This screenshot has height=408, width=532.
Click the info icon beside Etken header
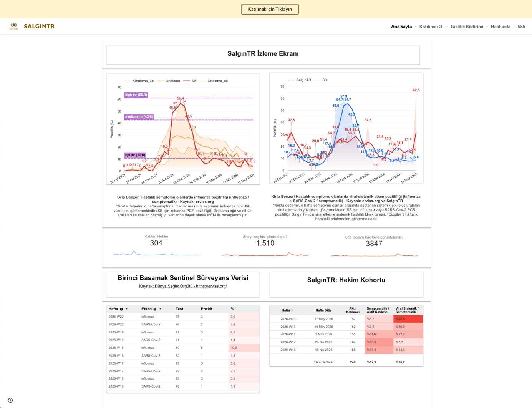coord(155,309)
